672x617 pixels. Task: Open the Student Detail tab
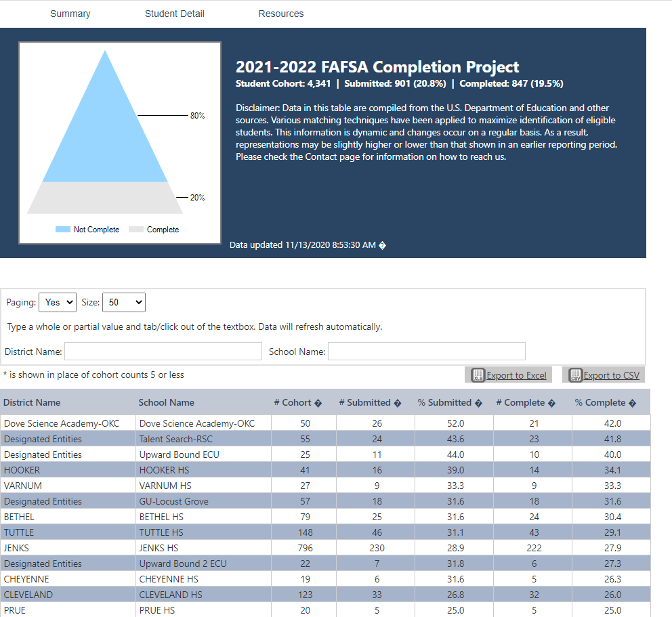(x=174, y=14)
